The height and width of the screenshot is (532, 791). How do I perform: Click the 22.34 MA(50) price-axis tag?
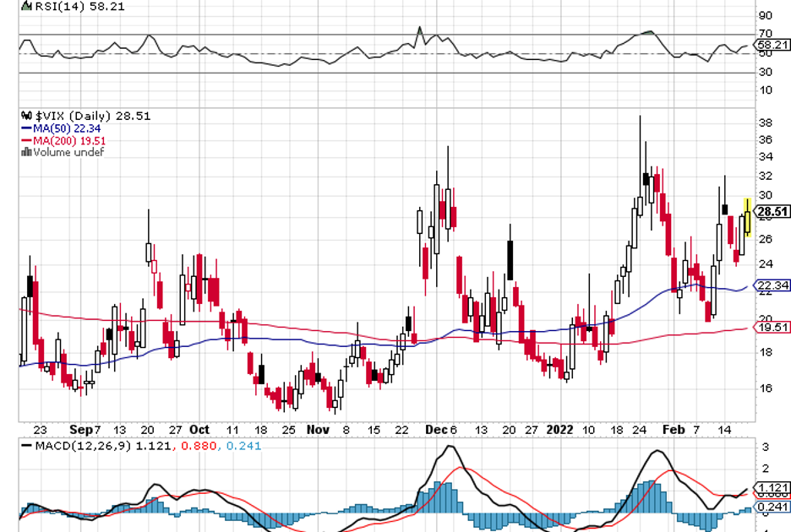[x=773, y=286]
